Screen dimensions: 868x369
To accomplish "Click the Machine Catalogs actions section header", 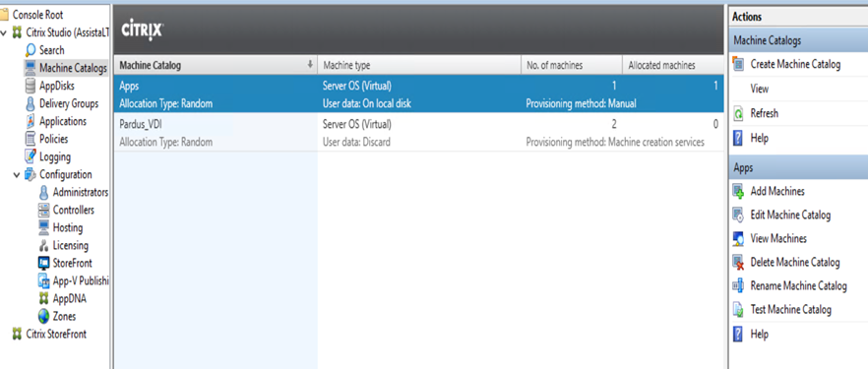I will click(x=798, y=40).
